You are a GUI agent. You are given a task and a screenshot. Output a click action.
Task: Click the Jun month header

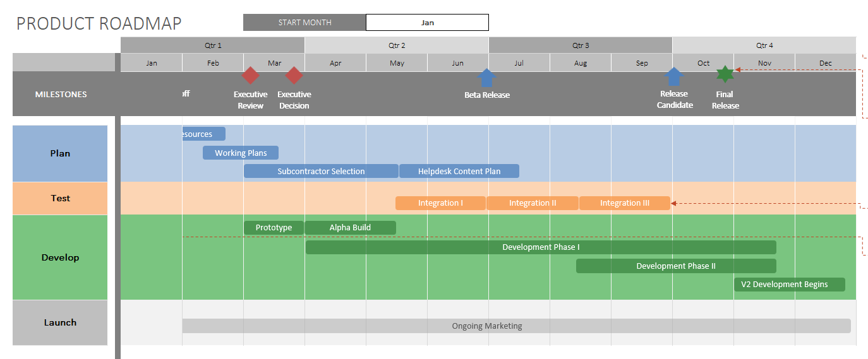tap(458, 63)
